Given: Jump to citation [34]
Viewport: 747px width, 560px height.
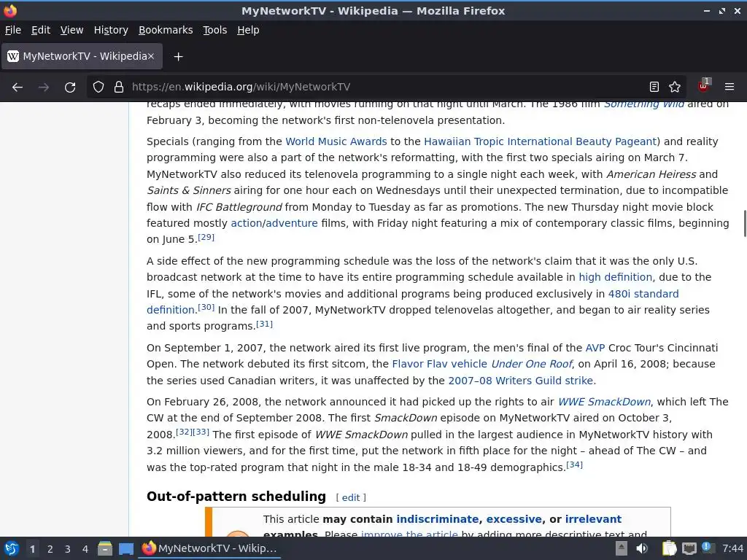Looking at the screenshot, I should coord(575,464).
